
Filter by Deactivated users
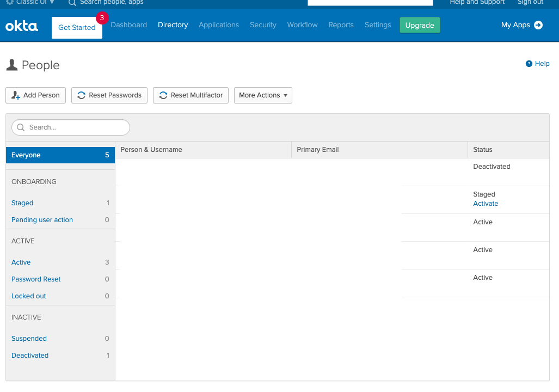[x=30, y=356]
